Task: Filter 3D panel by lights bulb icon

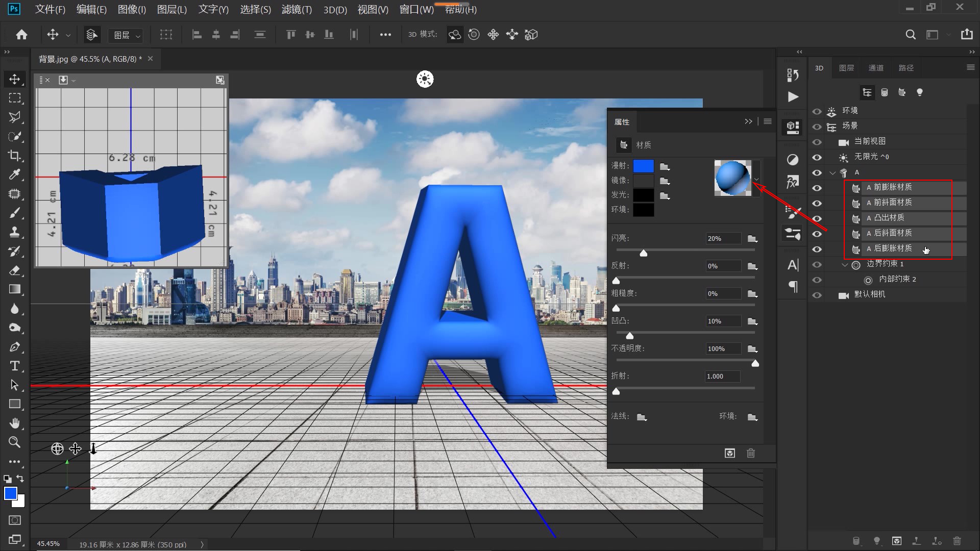Action: tap(919, 92)
